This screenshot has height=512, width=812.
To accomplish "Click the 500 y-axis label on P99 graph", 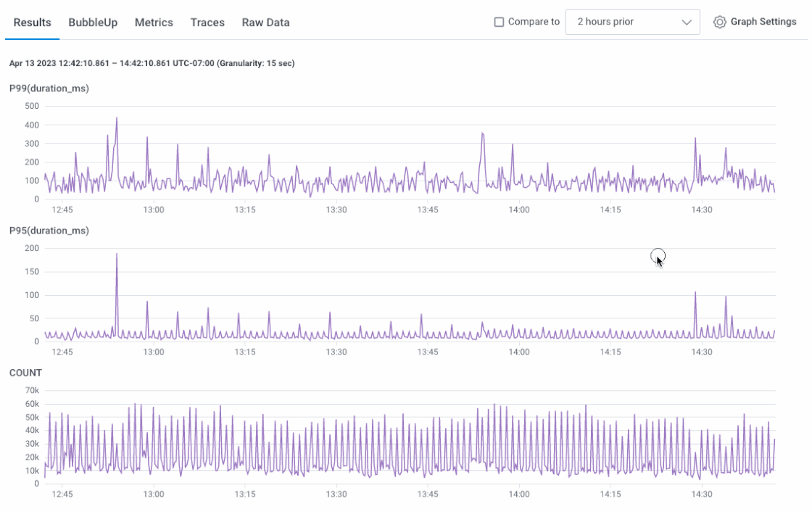I will click(31, 106).
